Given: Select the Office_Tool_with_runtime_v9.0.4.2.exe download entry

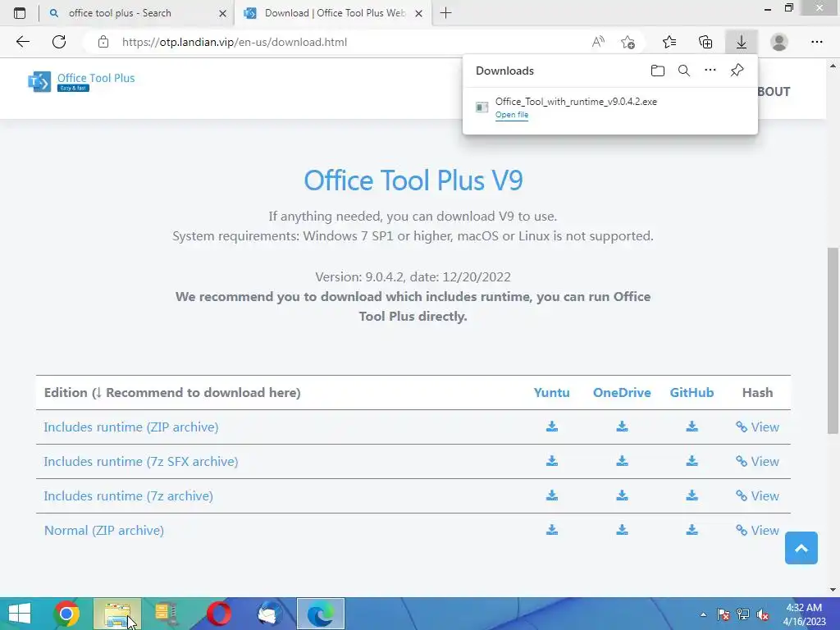Looking at the screenshot, I should [610, 107].
